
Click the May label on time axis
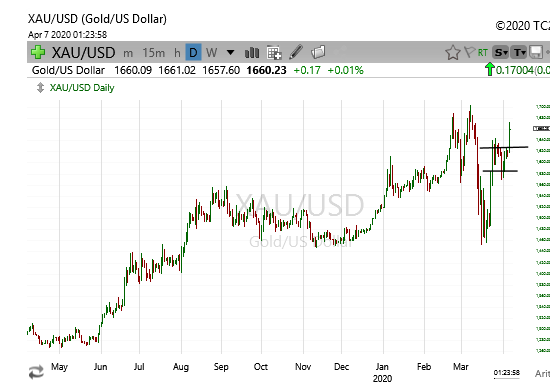click(59, 367)
